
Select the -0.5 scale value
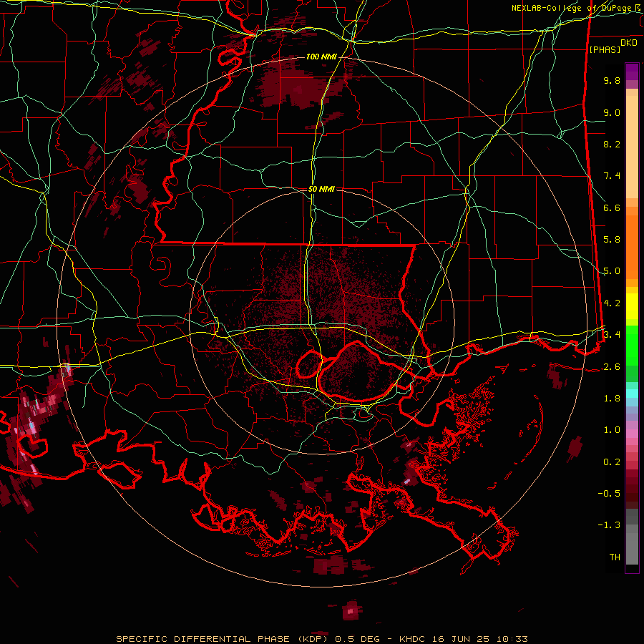pyautogui.click(x=609, y=494)
